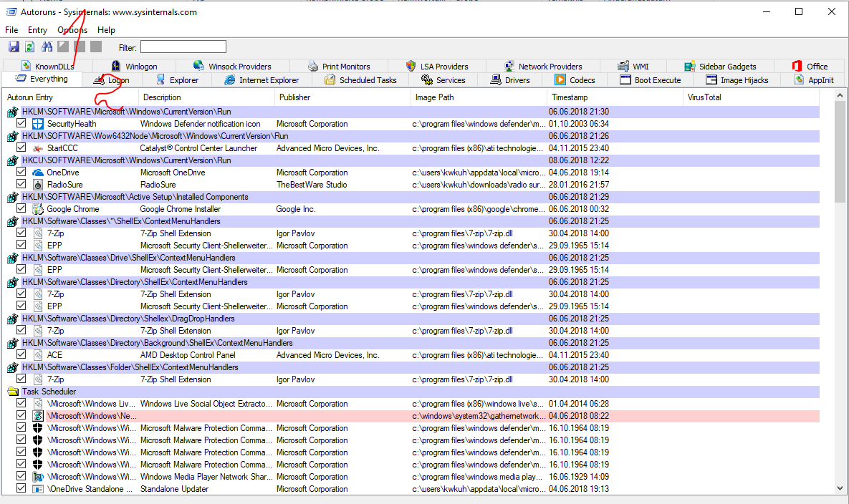Click registry icon of Active Setup key
The height and width of the screenshot is (504, 849).
pyautogui.click(x=13, y=197)
